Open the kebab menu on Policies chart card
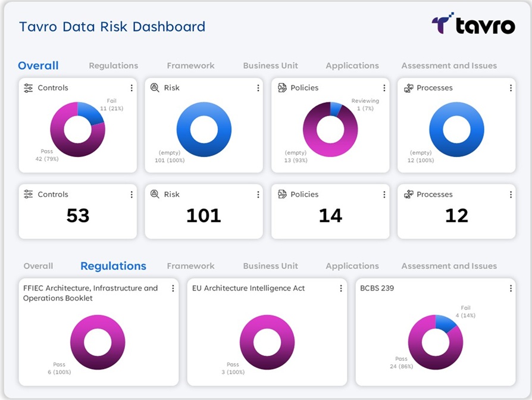532x400 pixels. pos(384,88)
